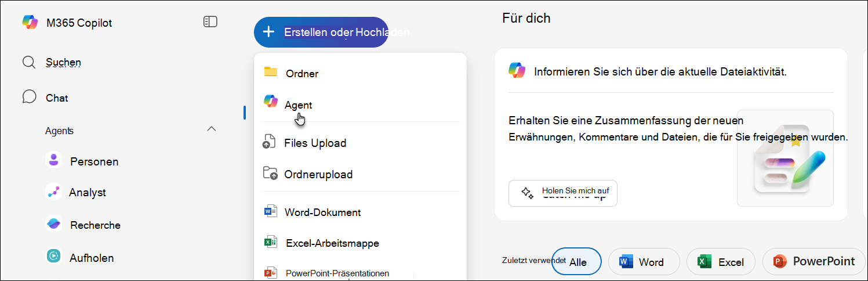Click the yellow Ordner folder icon
Screen dimensions: 868x281
271,71
